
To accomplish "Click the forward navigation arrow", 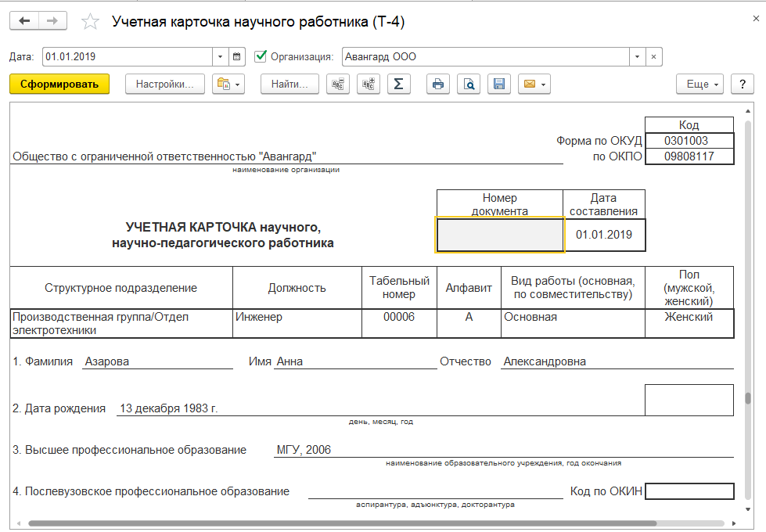I will (52, 21).
